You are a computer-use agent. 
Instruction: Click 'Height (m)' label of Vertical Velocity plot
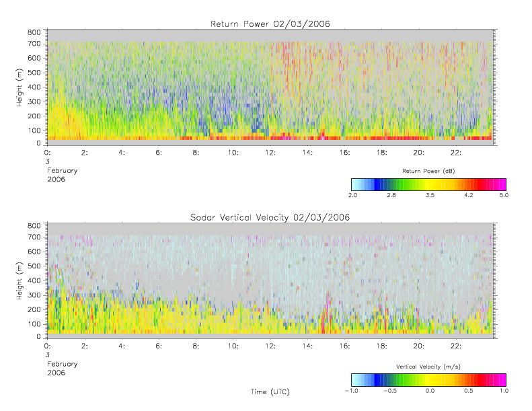click(x=19, y=281)
